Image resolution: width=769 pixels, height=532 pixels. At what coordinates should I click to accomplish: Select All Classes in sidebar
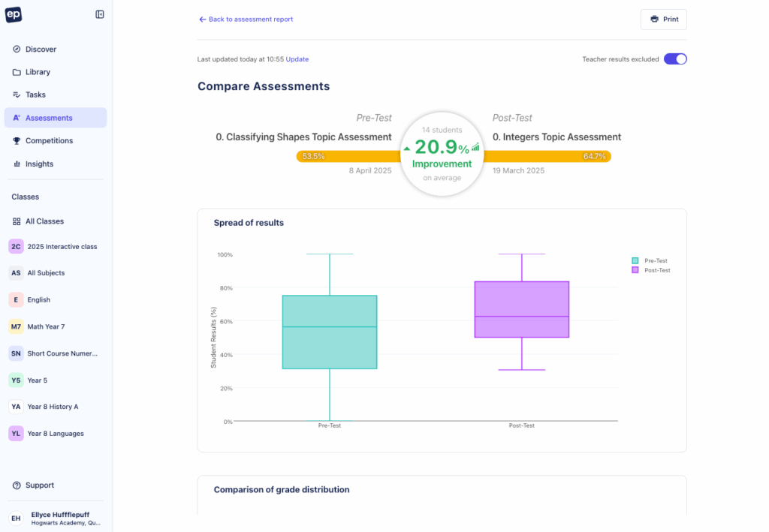pos(44,221)
